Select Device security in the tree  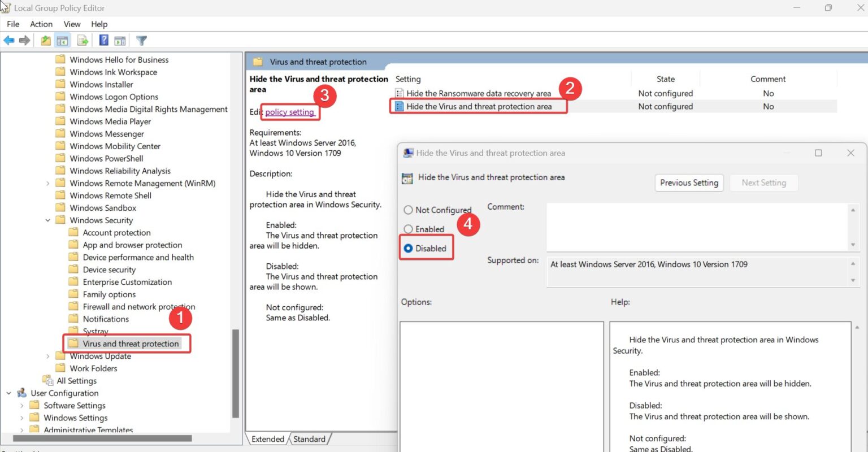109,270
